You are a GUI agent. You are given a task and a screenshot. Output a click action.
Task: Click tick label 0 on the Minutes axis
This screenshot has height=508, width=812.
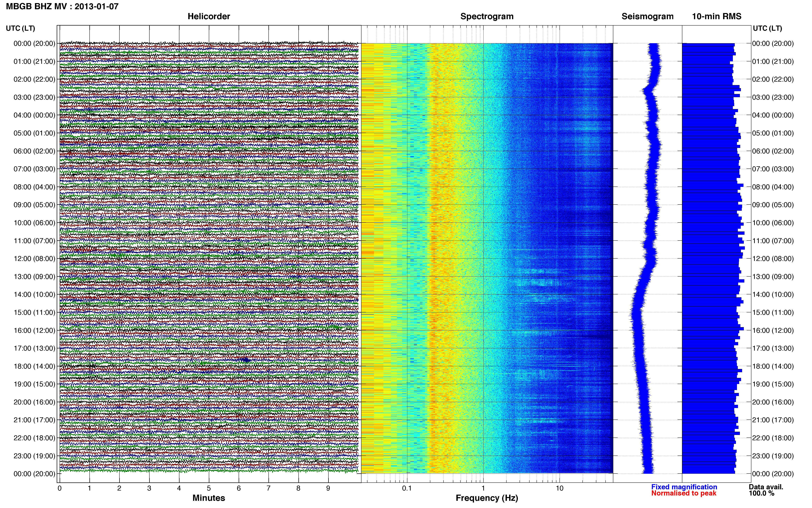pos(59,488)
